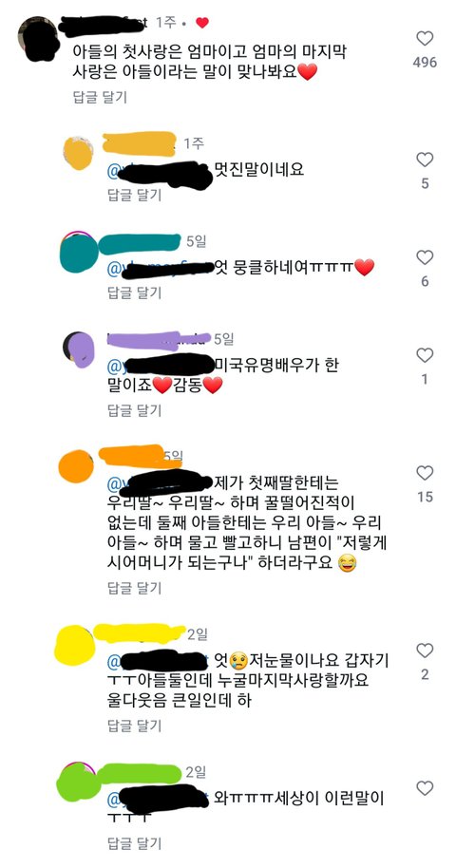Click 답글 달기 under 멋진말이네요
This screenshot has height=868, width=456.
tap(134, 195)
